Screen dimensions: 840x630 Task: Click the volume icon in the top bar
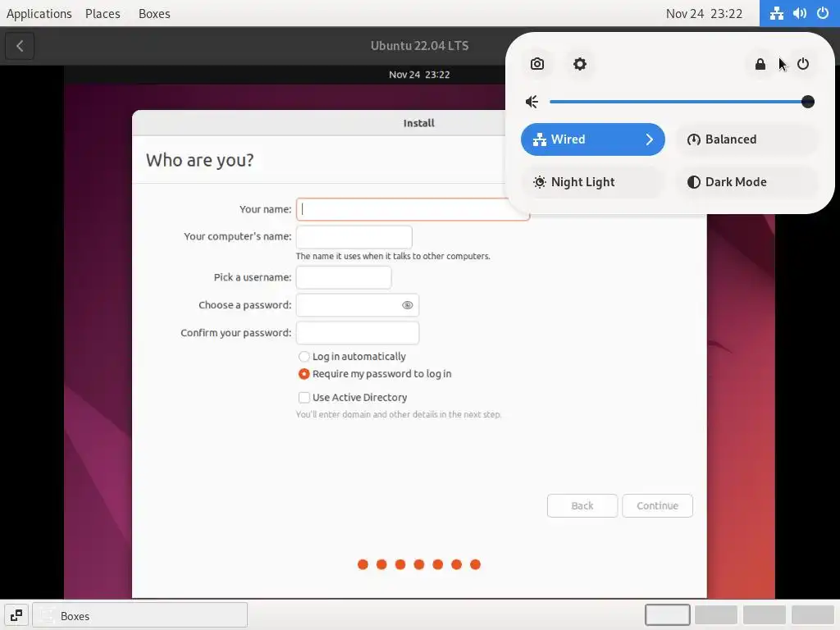tap(799, 13)
